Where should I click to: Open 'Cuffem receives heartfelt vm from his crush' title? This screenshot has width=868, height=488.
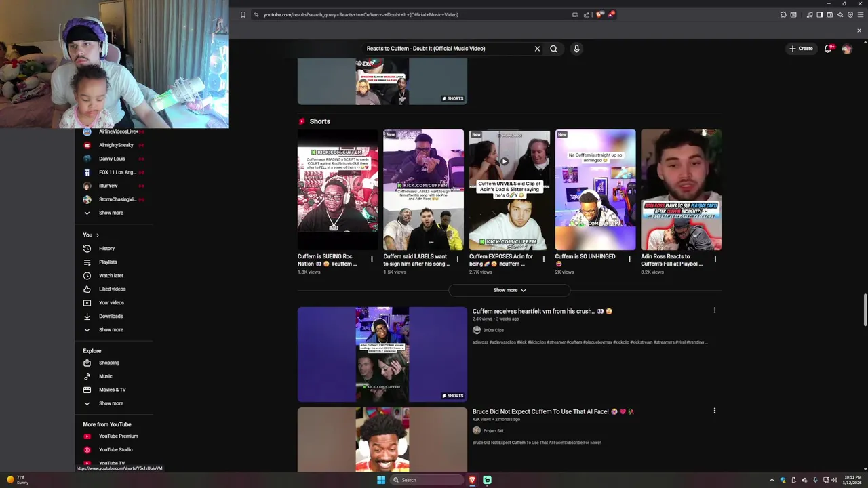542,312
